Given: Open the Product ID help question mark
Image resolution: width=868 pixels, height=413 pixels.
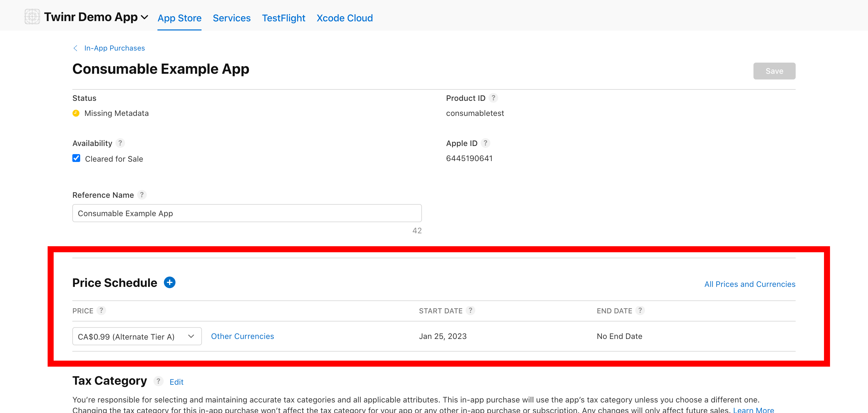Looking at the screenshot, I should (x=493, y=98).
